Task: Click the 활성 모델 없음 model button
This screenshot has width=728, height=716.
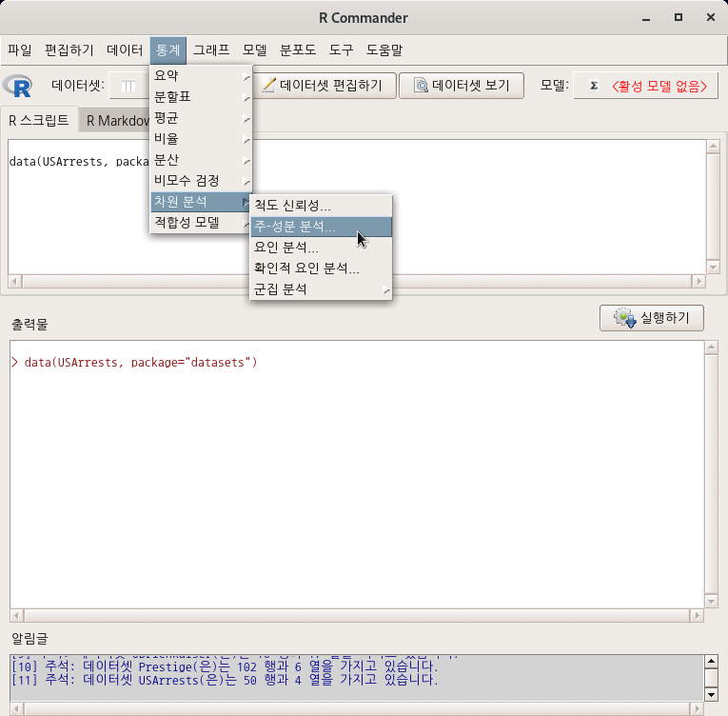Action: [x=646, y=86]
